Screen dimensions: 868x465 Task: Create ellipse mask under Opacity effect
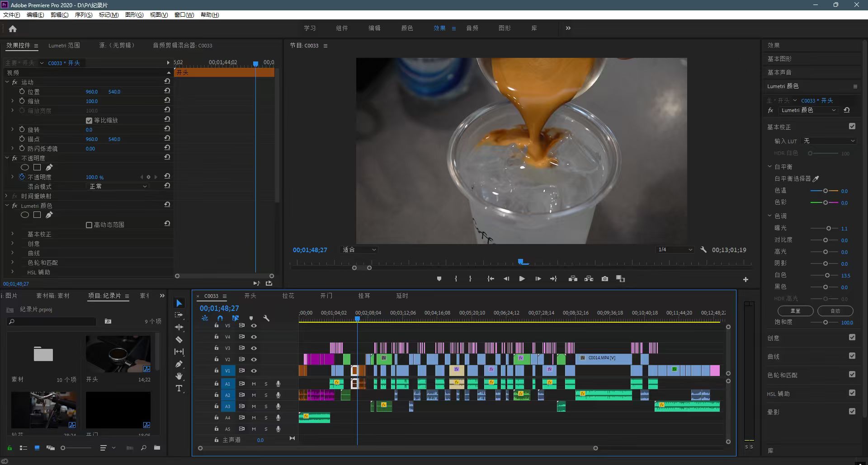pos(25,167)
